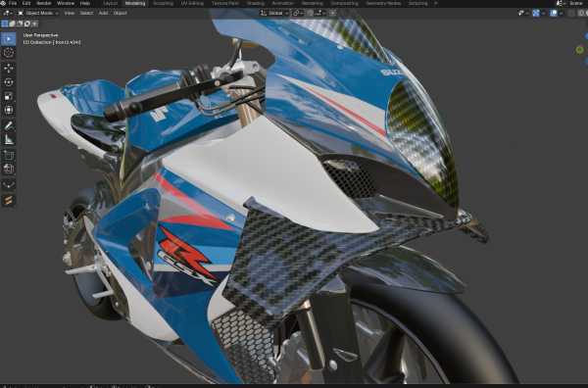Select the Transform tool
Viewport: 588px width, 388px height.
[x=9, y=110]
